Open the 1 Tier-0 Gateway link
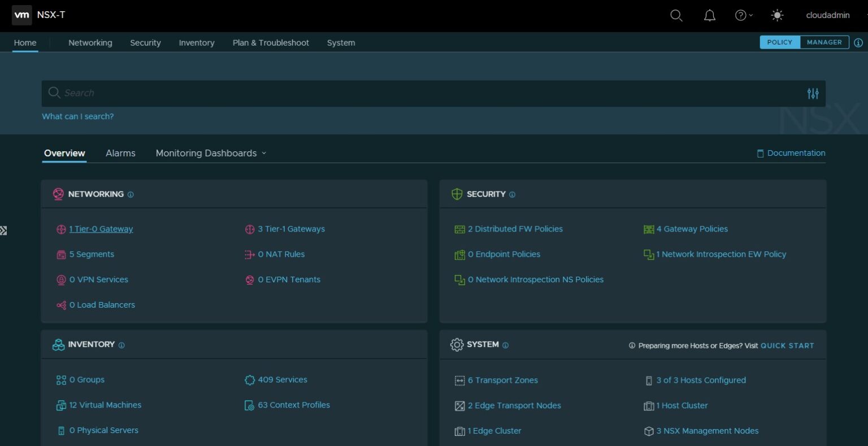This screenshot has height=446, width=868. pyautogui.click(x=101, y=229)
